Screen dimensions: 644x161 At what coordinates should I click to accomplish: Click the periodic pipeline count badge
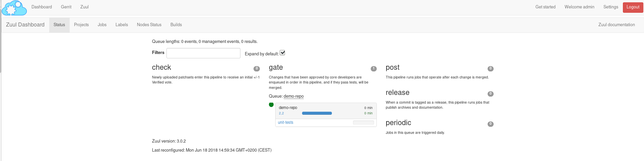pos(490,124)
